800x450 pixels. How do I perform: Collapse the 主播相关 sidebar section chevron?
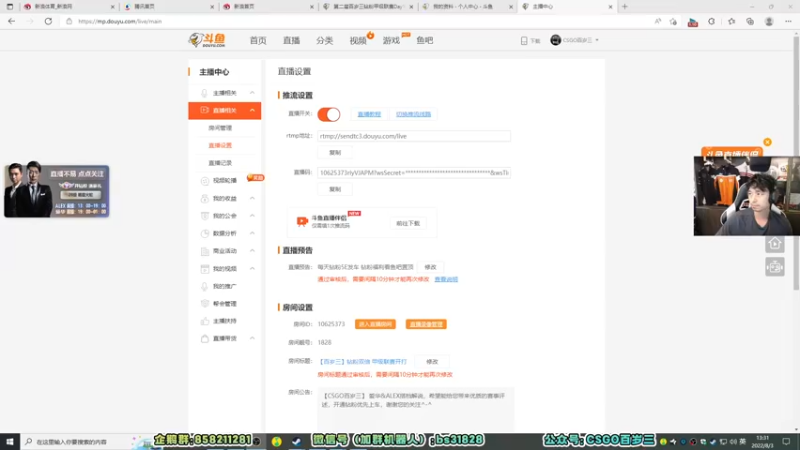click(x=252, y=93)
